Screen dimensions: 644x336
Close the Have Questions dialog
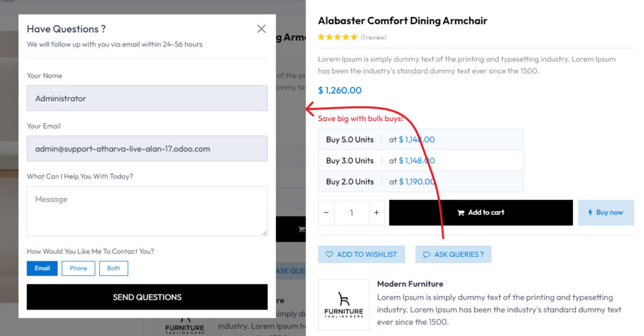pyautogui.click(x=262, y=29)
